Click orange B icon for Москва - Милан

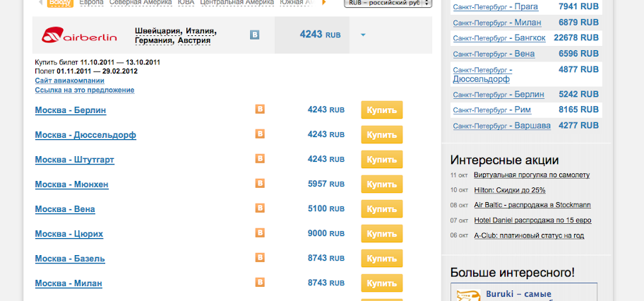click(x=260, y=282)
